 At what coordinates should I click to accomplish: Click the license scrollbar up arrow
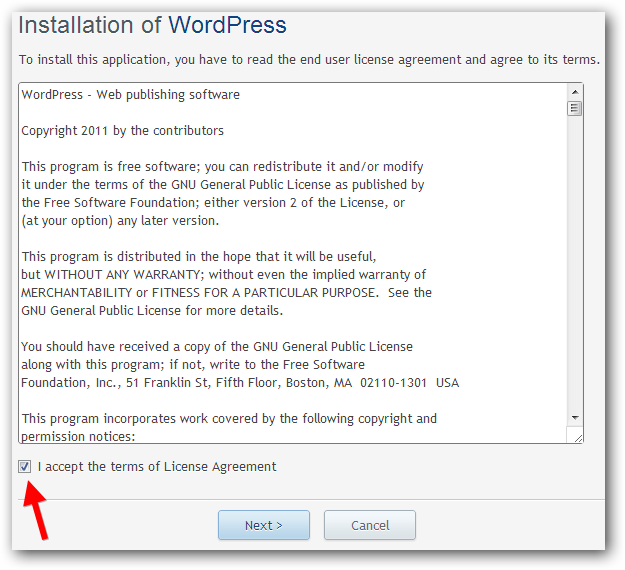574,92
